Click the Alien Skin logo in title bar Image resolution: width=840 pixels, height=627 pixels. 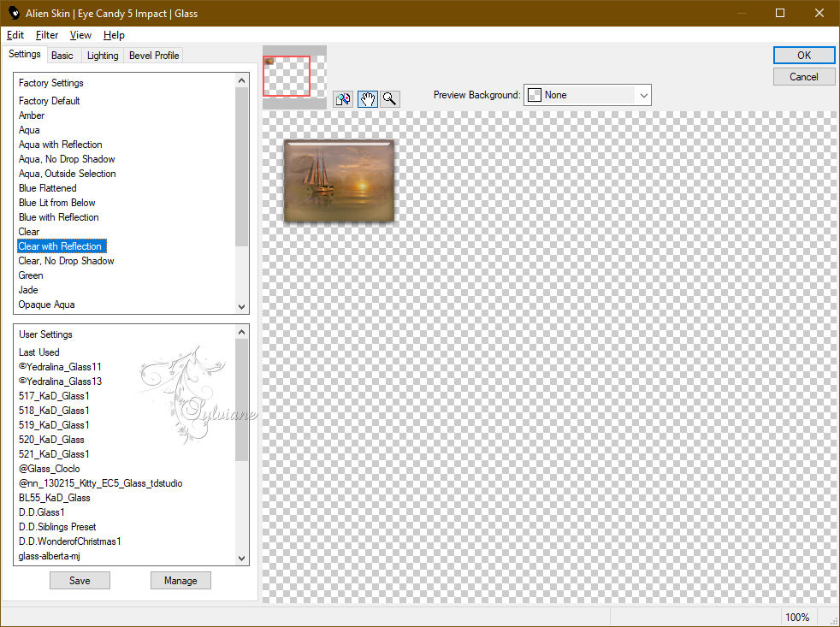(x=14, y=13)
